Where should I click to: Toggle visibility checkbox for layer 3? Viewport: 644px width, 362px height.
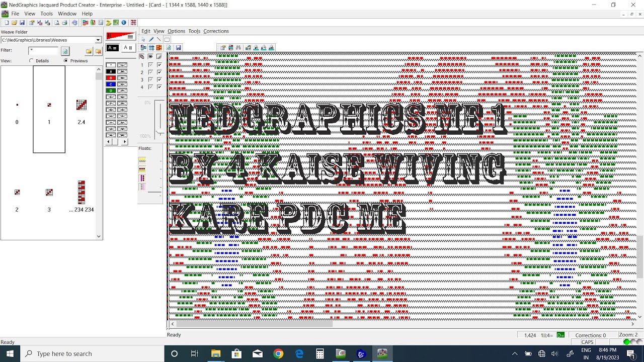pyautogui.click(x=150, y=79)
